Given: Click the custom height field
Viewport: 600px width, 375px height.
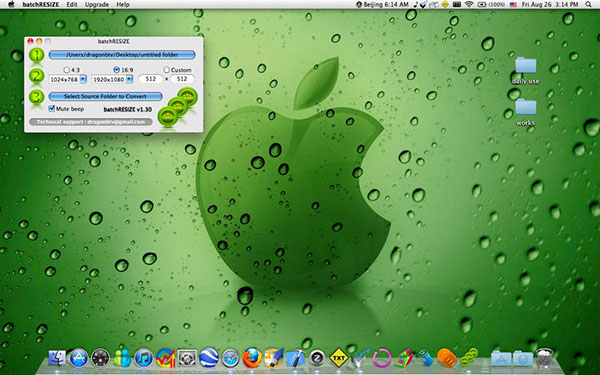Looking at the screenshot, I should (x=182, y=79).
